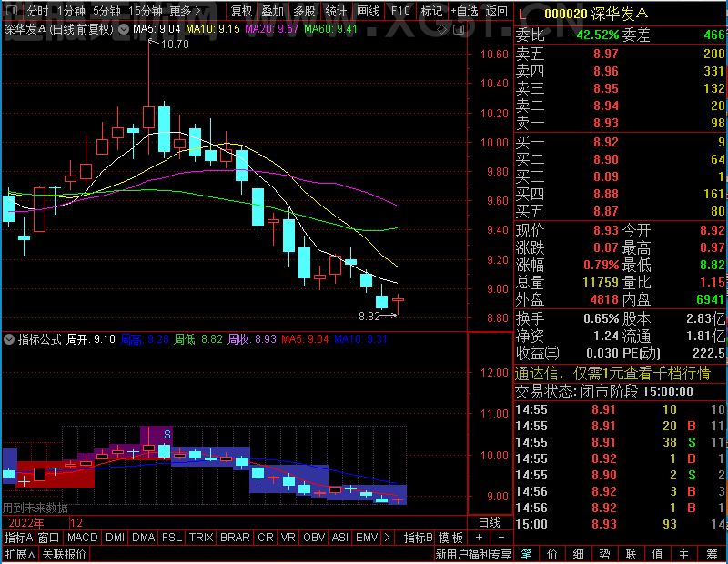Image resolution: width=728 pixels, height=564 pixels.
Task: Switch to the 联 linked tab
Action: tap(631, 554)
